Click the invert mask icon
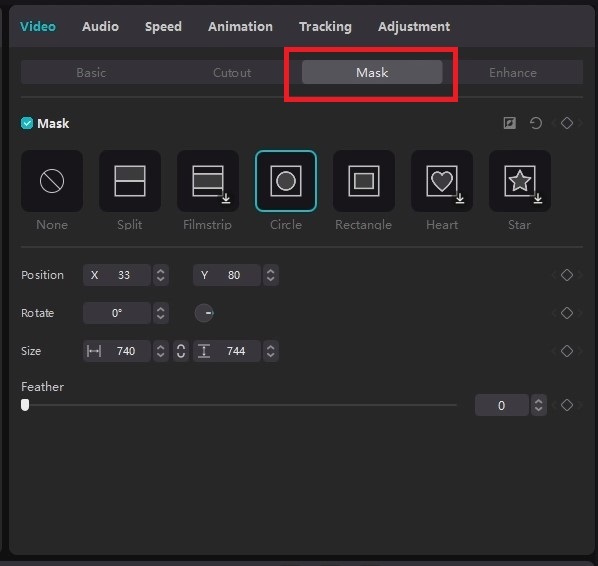 510,123
